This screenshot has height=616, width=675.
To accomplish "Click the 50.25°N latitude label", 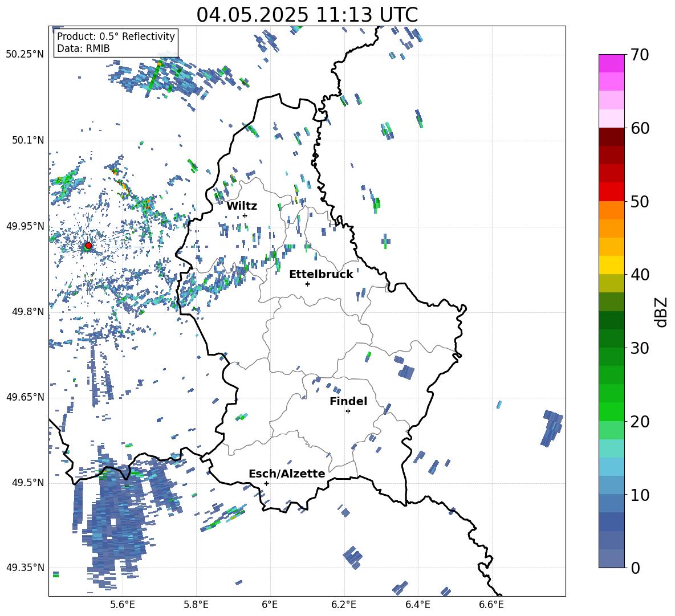I will pyautogui.click(x=25, y=55).
